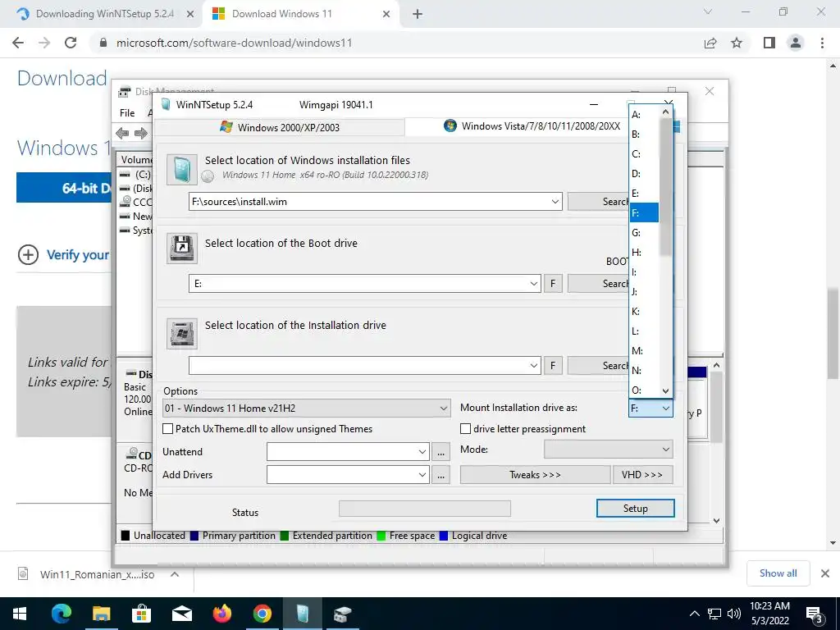Open the Mode dropdown
Image resolution: width=840 pixels, height=630 pixels.
608,450
